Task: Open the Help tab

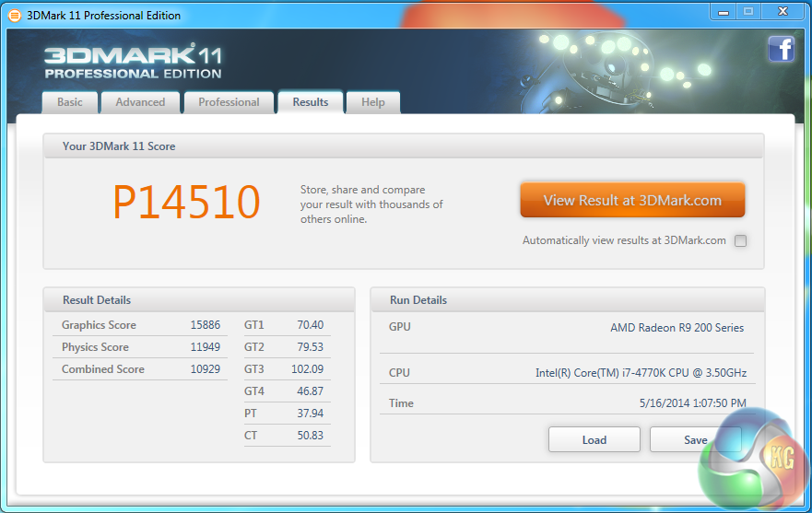Action: pyautogui.click(x=373, y=102)
